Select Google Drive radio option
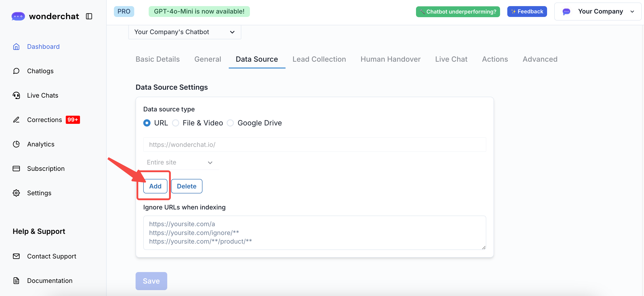This screenshot has height=296, width=644. coord(230,123)
